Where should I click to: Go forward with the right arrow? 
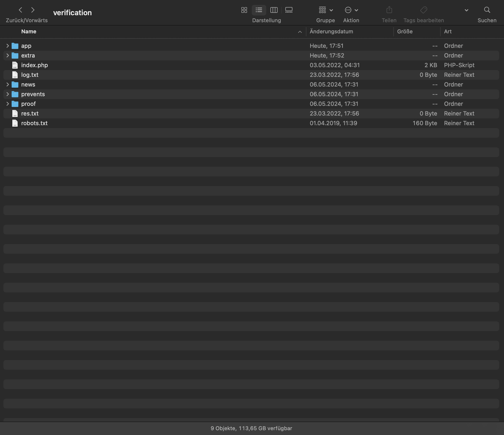coord(33,10)
